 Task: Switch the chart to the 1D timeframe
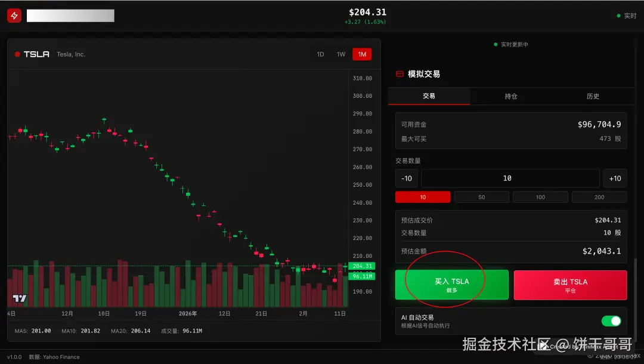320,54
